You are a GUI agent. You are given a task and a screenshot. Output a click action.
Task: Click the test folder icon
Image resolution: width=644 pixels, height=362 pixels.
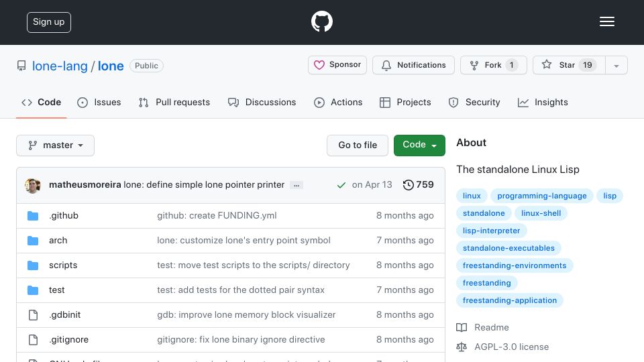(33, 290)
